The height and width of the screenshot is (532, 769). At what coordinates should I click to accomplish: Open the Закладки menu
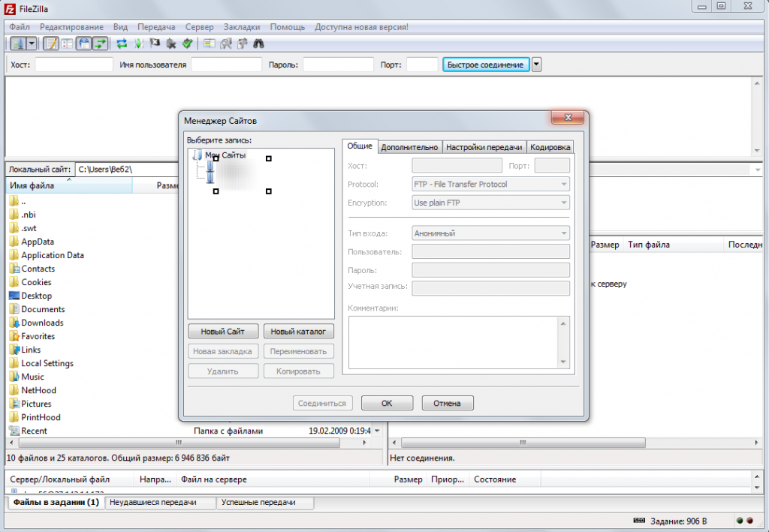[242, 27]
